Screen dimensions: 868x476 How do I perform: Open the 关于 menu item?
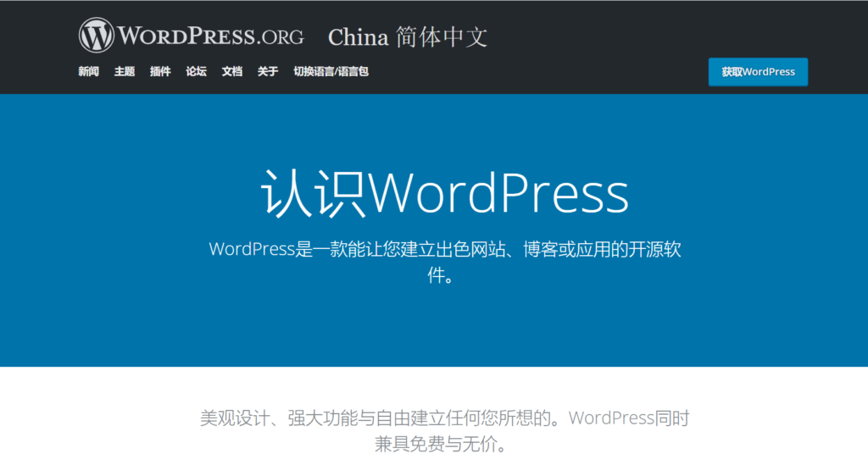point(267,71)
